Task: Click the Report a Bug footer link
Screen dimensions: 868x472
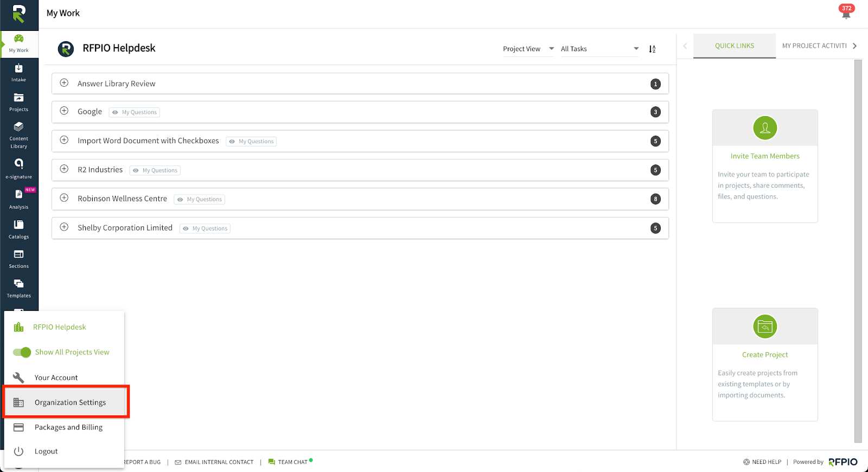Action: (x=142, y=462)
